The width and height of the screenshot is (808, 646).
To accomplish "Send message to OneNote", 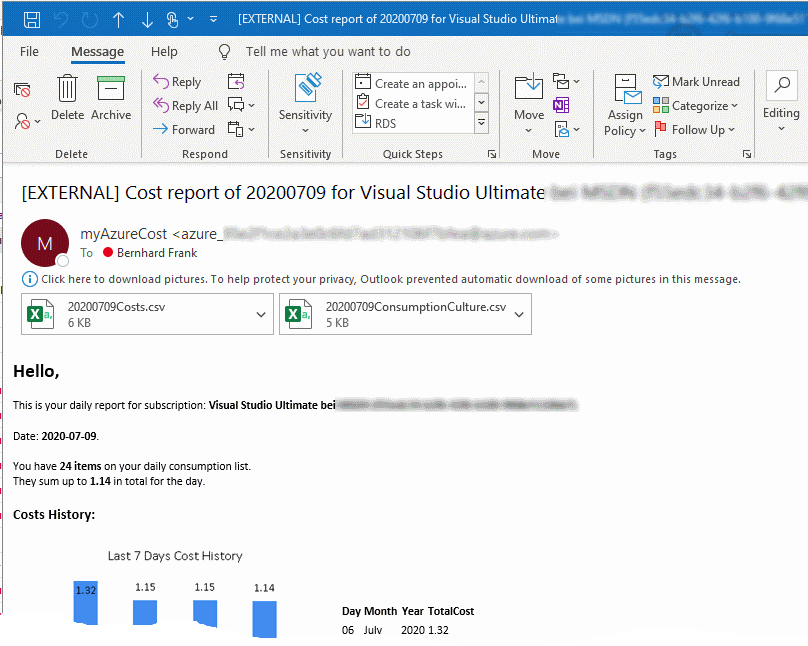I will pyautogui.click(x=562, y=105).
